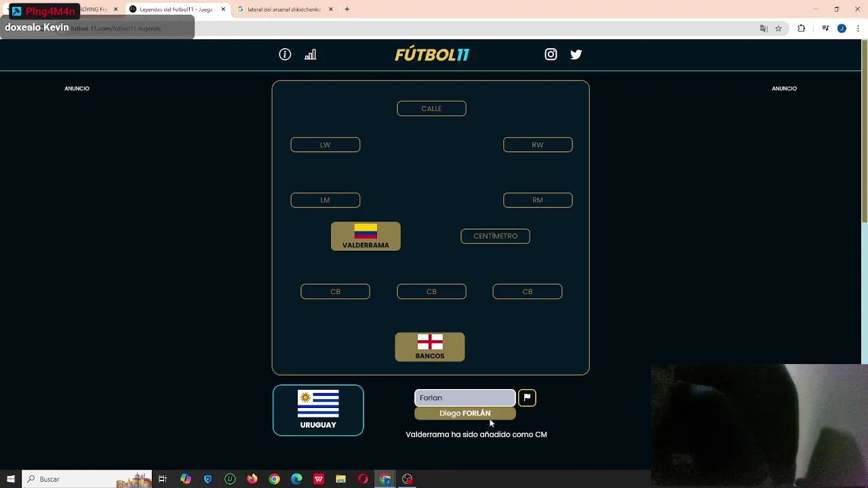
Task: Open the Twitter link icon
Action: (576, 54)
